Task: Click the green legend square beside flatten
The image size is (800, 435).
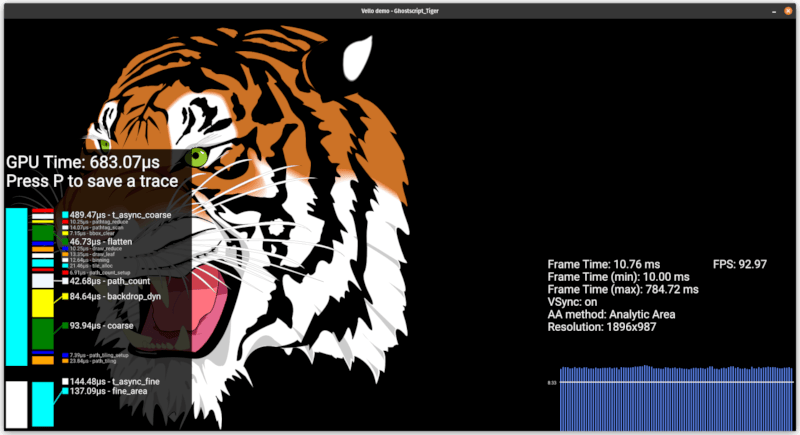Action: pos(65,241)
